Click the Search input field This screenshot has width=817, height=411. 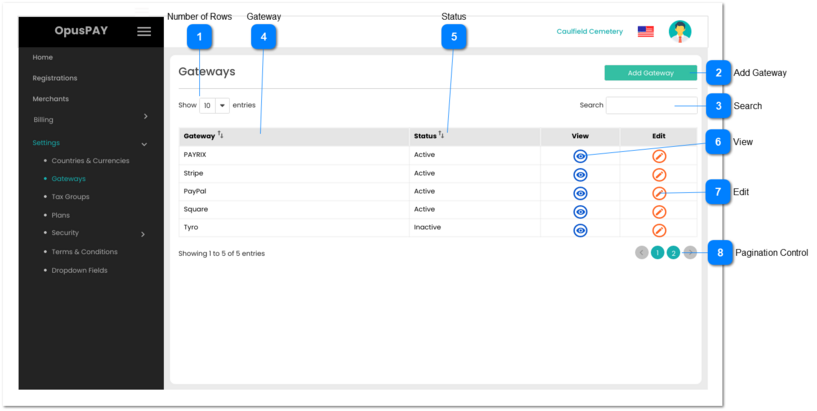(651, 105)
